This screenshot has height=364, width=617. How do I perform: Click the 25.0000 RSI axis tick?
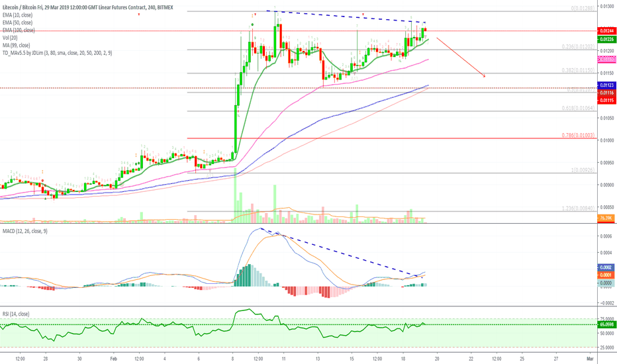[607, 347]
